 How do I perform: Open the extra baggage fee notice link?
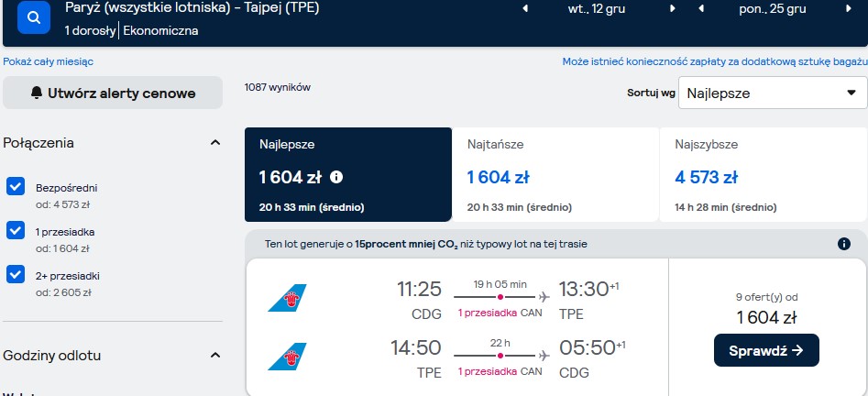[x=715, y=61]
